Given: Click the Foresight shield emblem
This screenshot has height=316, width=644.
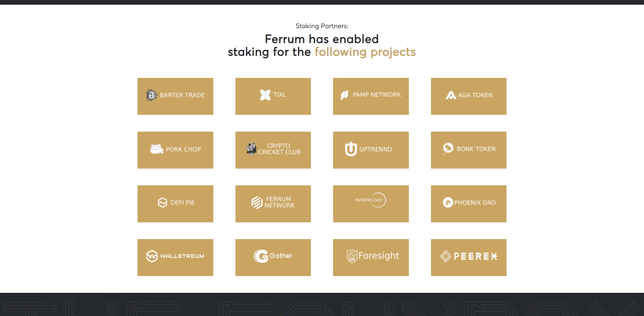Looking at the screenshot, I should pyautogui.click(x=352, y=256).
